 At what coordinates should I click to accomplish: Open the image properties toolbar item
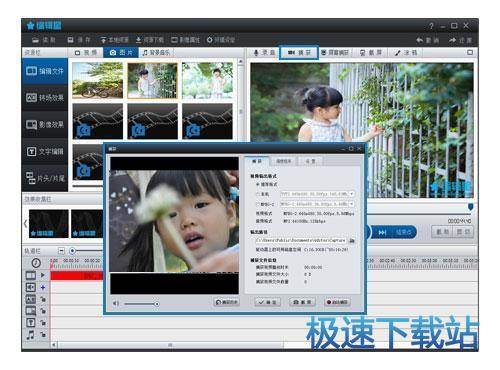[185, 40]
